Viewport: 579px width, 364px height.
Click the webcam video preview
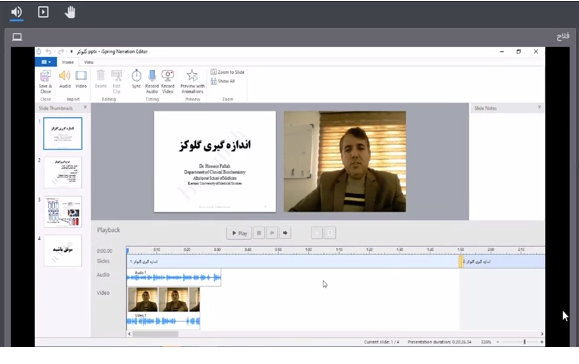tap(345, 161)
